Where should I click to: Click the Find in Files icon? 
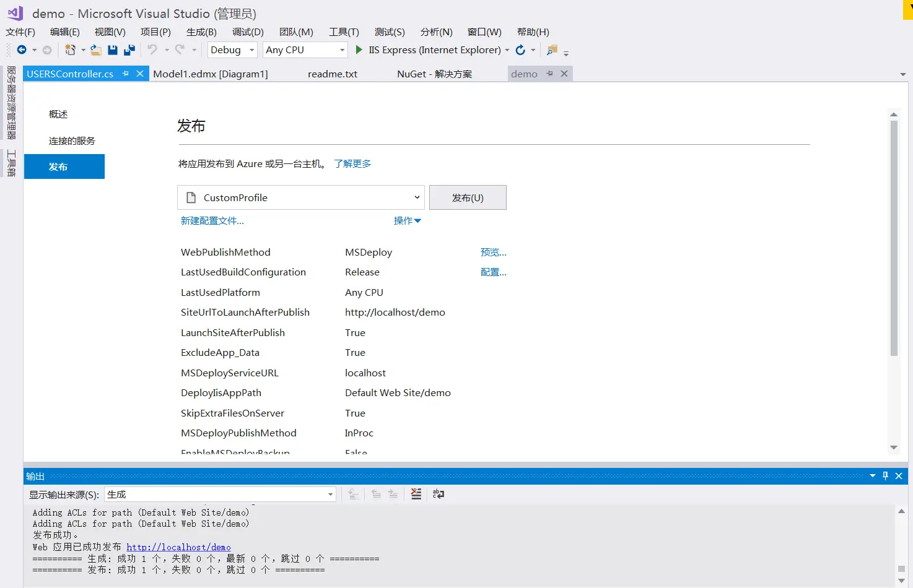pos(553,50)
